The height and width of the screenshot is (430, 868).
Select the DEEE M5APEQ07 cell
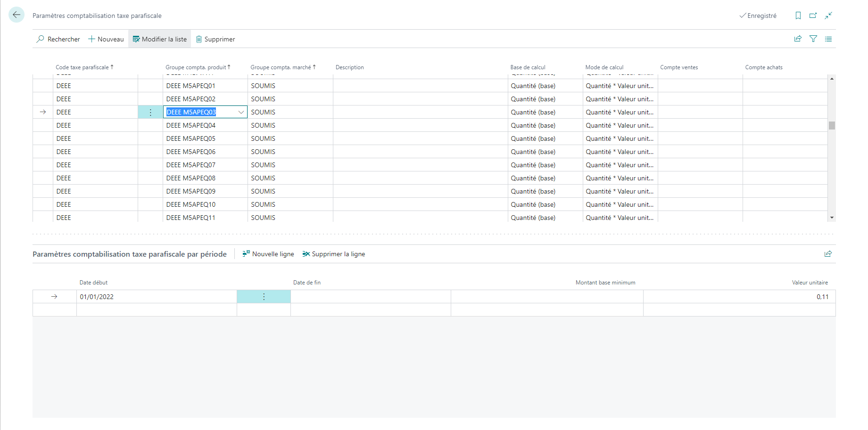point(205,165)
